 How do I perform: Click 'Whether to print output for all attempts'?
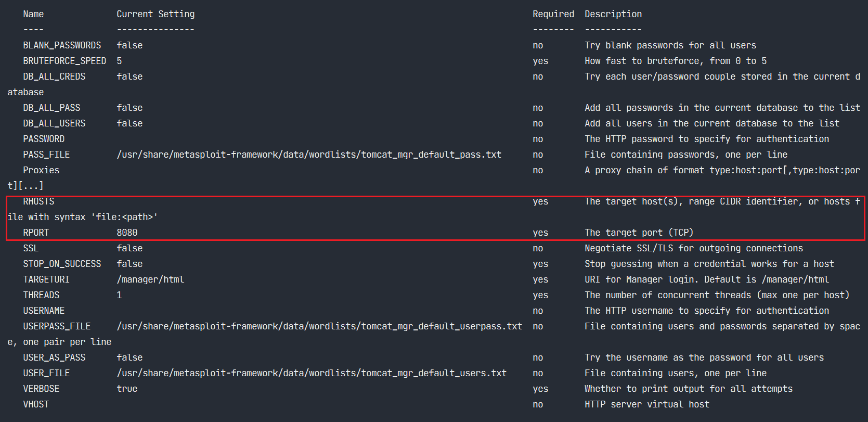click(689, 389)
